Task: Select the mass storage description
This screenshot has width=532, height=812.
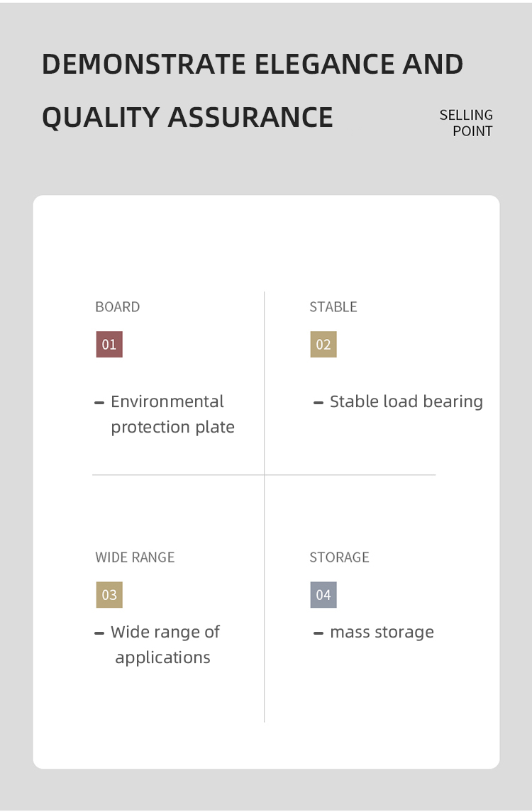Action: 382,632
